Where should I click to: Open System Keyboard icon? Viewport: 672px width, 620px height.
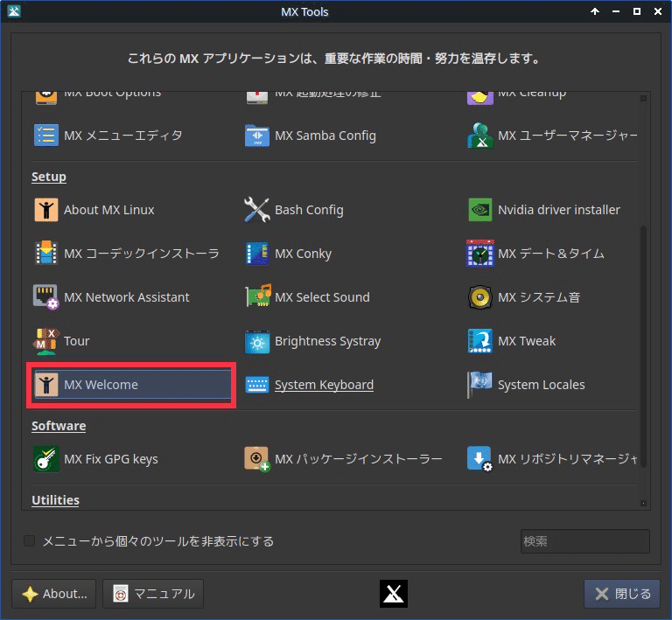(x=256, y=385)
